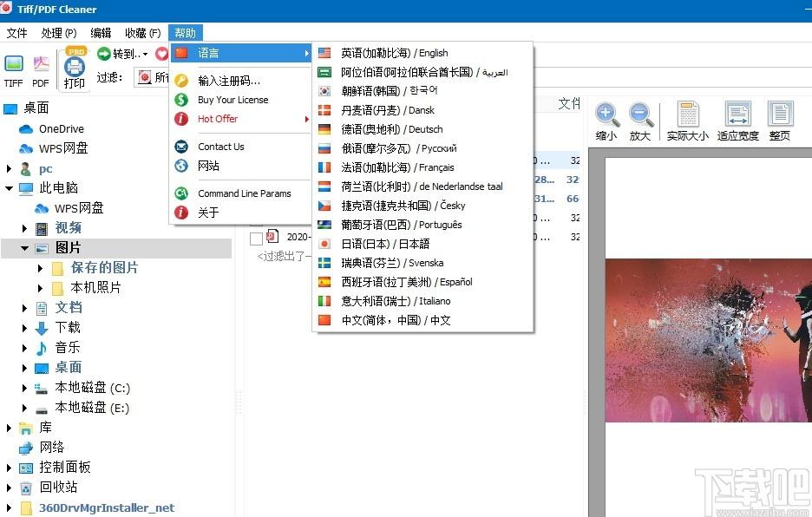Viewport: 812px width, 517px height.
Task: Click the TIFF toolbar icon
Action: click(14, 71)
